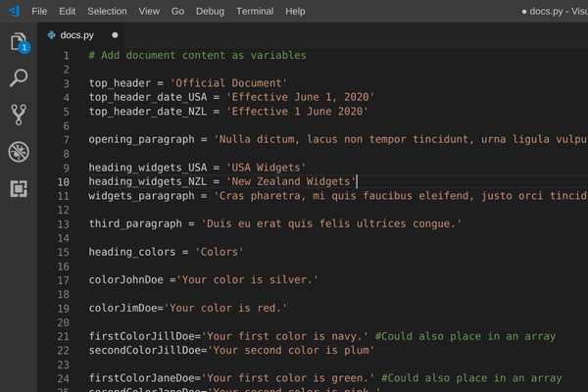Click the variable heading_widgets_NZL
The image size is (588, 392).
[147, 182]
